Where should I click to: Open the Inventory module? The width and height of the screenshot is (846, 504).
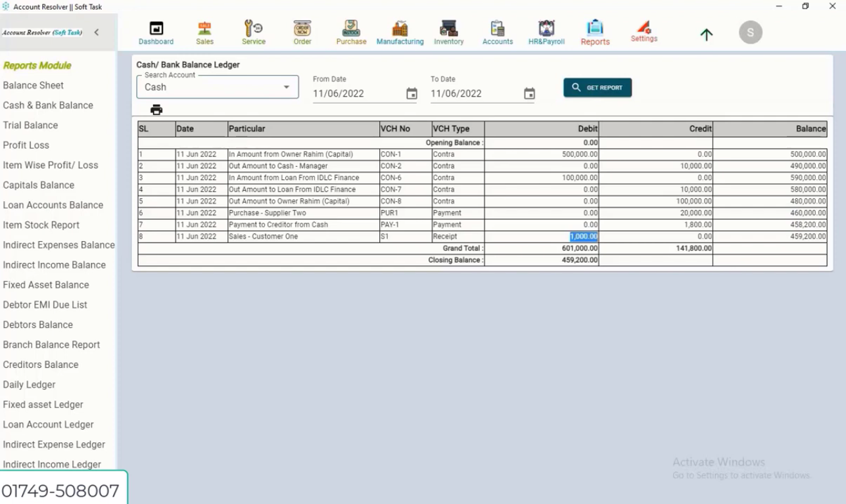tap(448, 32)
